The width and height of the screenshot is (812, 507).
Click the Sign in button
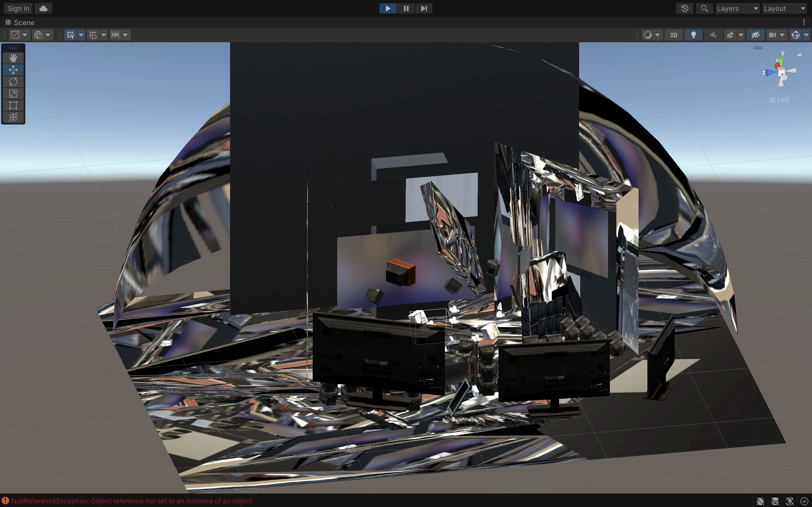click(x=18, y=8)
